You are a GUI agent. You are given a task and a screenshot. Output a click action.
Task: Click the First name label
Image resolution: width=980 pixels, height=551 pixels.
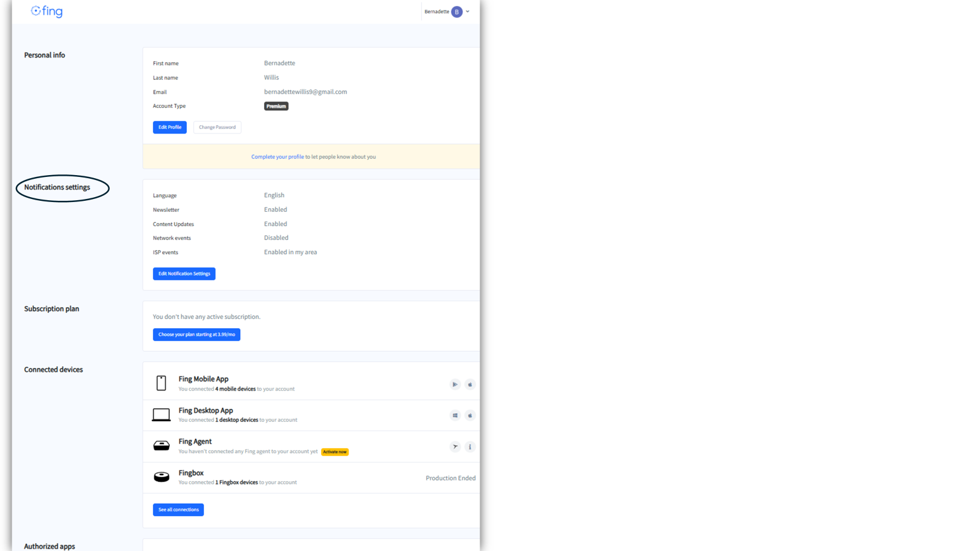pyautogui.click(x=165, y=64)
